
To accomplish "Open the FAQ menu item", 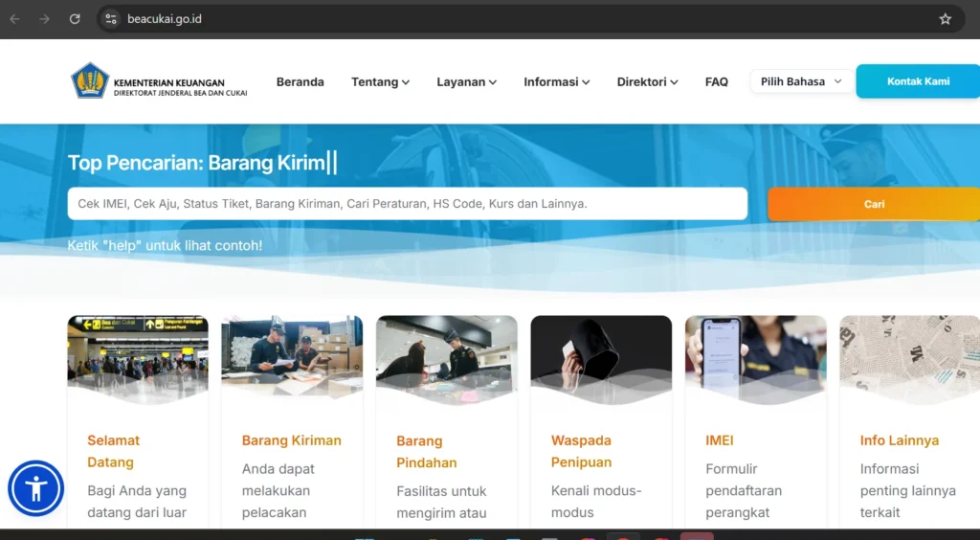I will coord(716,82).
